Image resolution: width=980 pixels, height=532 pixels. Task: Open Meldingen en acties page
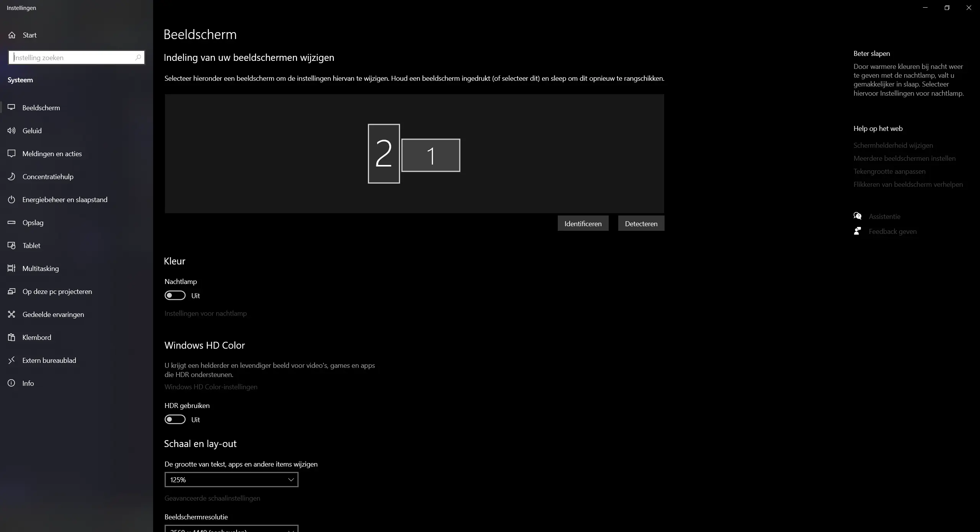point(77,153)
